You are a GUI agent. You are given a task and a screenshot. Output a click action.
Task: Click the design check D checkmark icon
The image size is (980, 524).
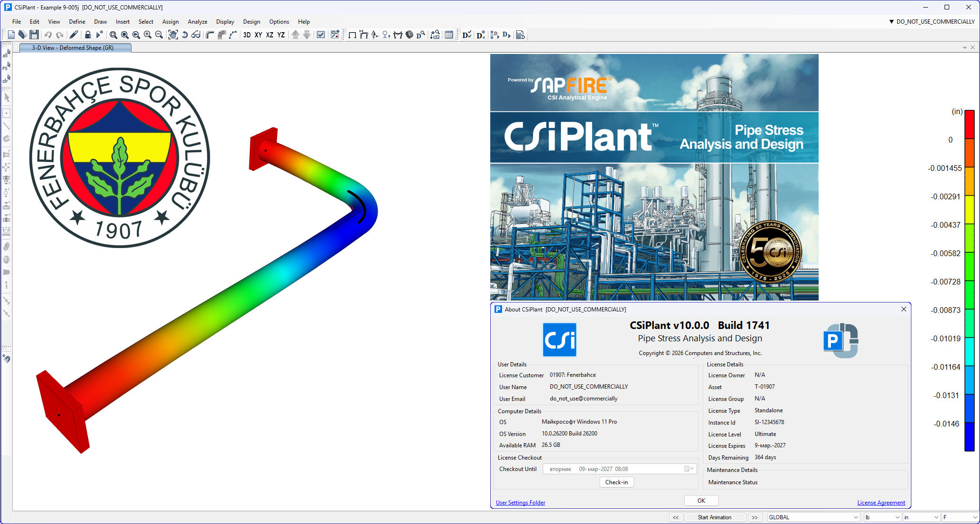click(x=467, y=35)
